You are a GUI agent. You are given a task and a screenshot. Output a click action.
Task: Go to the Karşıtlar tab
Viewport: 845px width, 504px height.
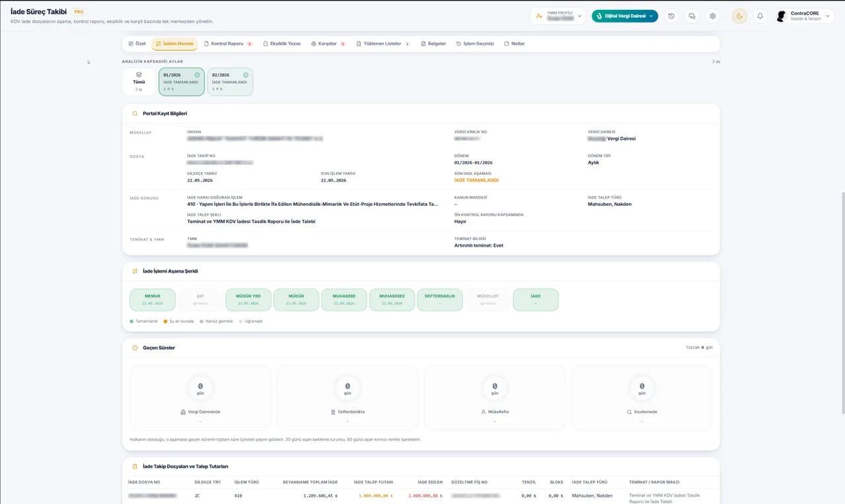click(x=328, y=44)
